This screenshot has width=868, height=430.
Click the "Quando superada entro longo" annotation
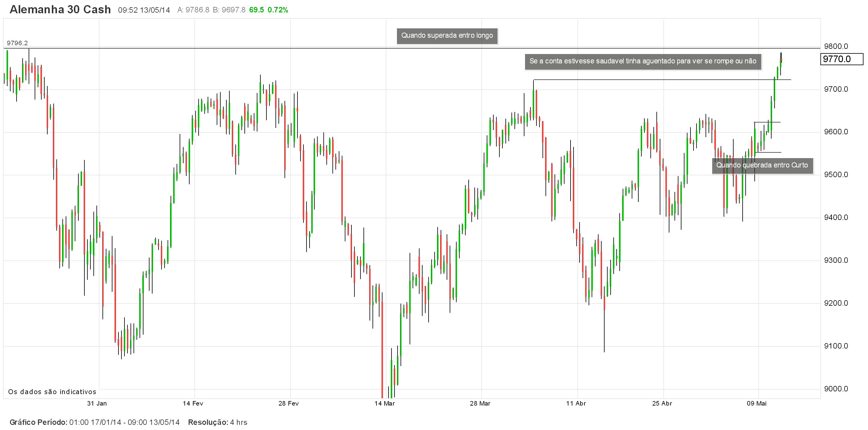pos(447,36)
